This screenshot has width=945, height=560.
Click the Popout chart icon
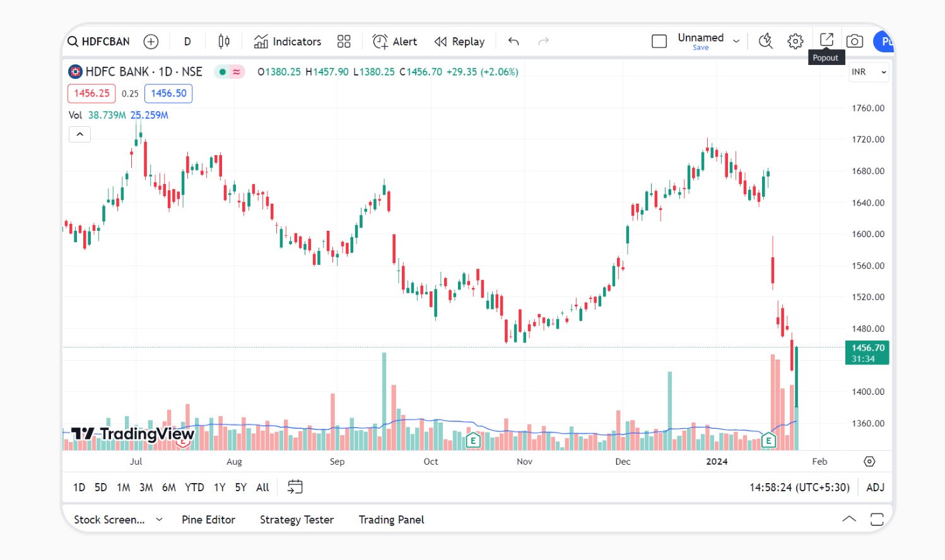(x=826, y=40)
